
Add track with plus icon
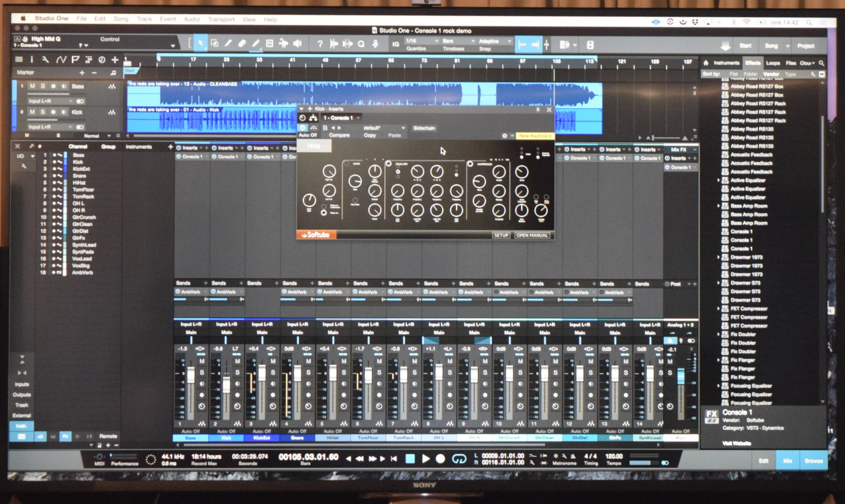pyautogui.click(x=115, y=60)
